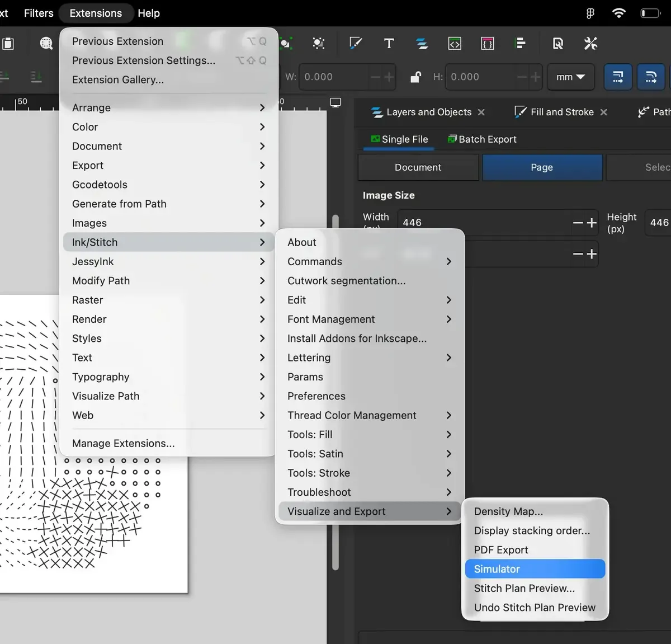Select Density Map... menu item
Screen dimensions: 671x644
coord(535,511)
